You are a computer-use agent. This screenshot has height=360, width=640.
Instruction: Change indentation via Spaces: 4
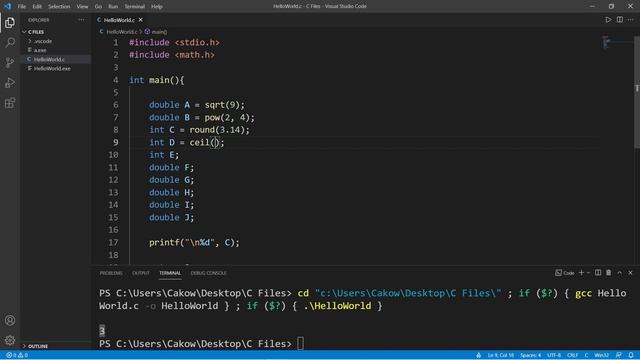tap(531, 355)
